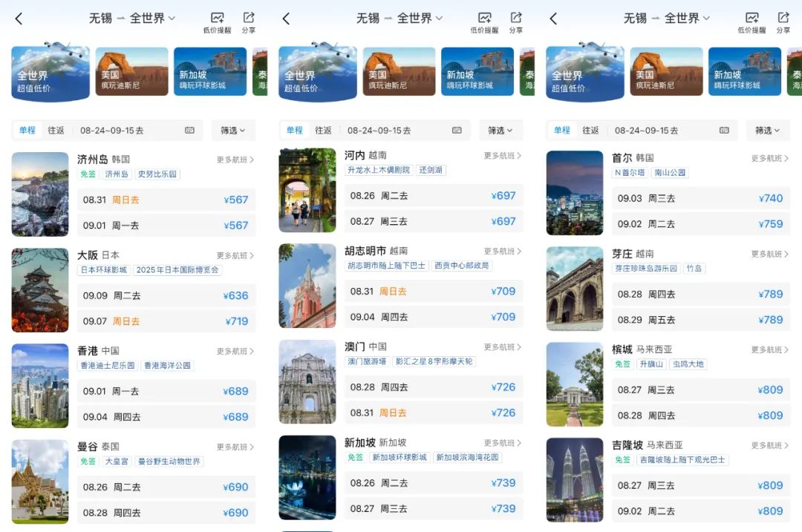Click the calendar icon in the rightmost date field
The image size is (802, 532).
pyautogui.click(x=724, y=131)
